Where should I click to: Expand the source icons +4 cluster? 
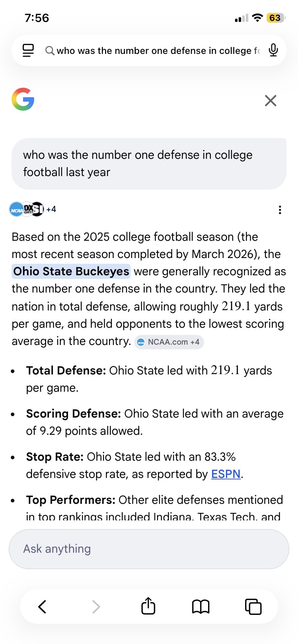(32, 209)
